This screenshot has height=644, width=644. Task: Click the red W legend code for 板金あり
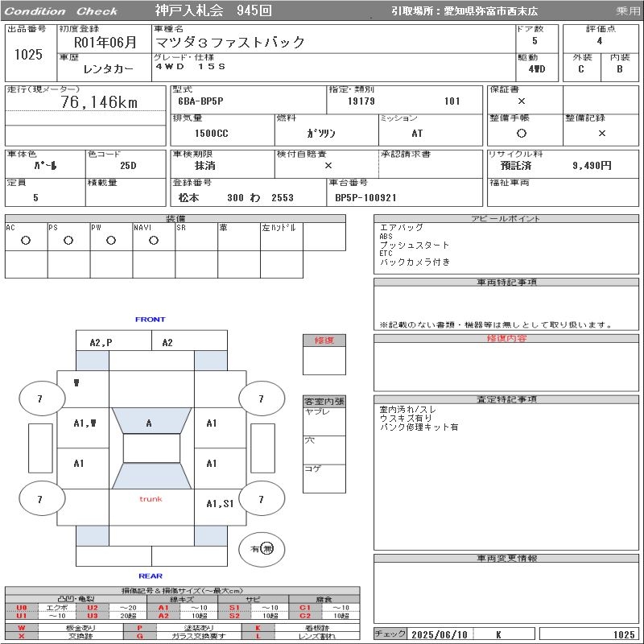[x=22, y=628]
